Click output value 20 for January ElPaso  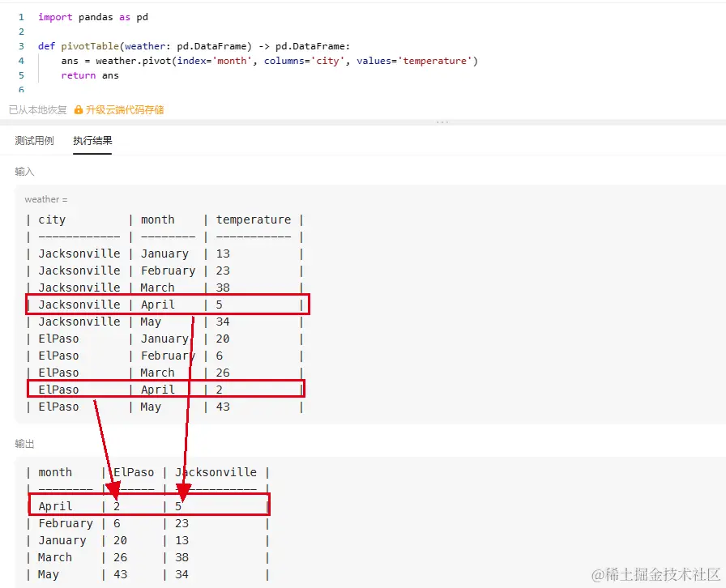121,541
